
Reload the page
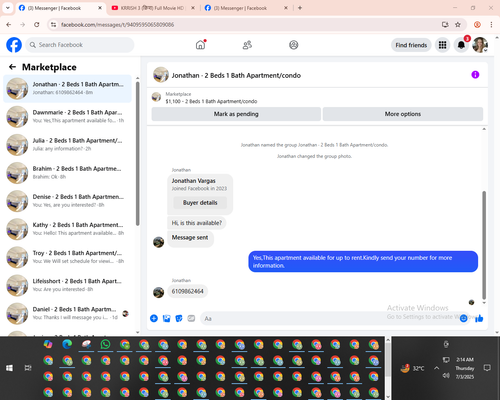(x=37, y=25)
